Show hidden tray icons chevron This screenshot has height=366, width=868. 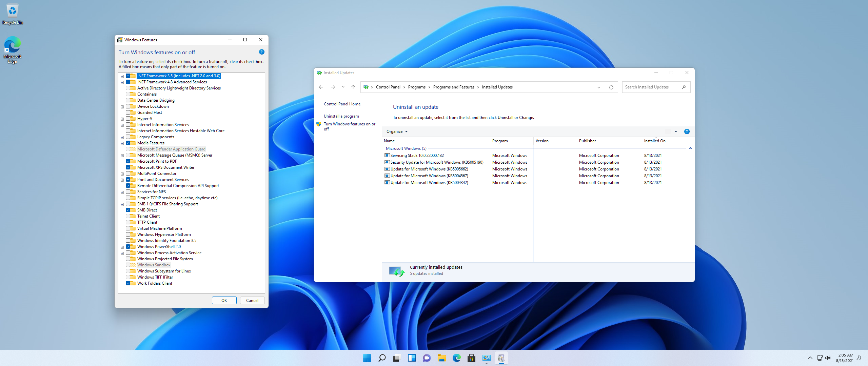(x=810, y=358)
